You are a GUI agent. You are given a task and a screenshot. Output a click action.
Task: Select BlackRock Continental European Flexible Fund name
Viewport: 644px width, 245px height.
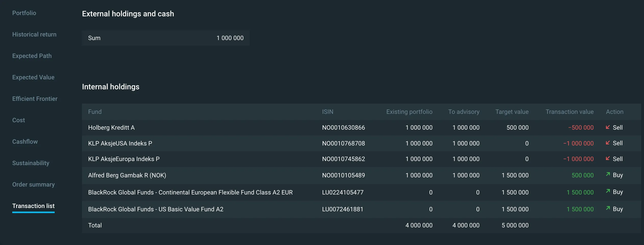click(190, 192)
